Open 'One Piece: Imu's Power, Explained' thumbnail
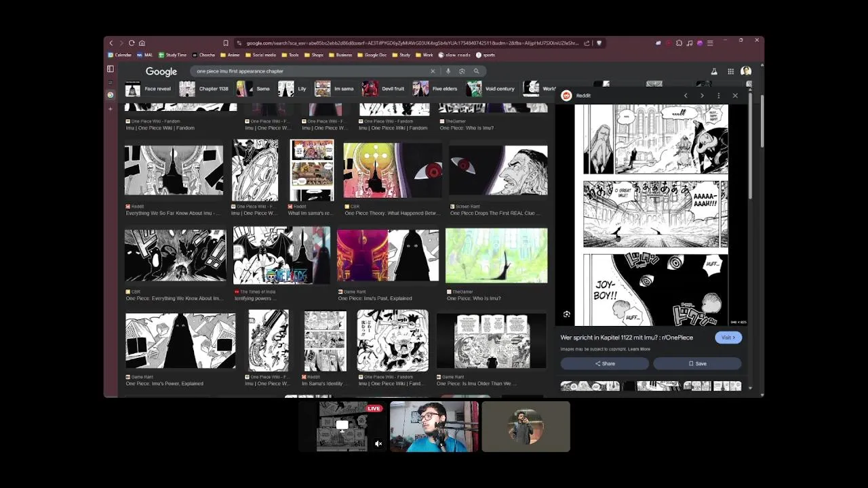The width and height of the screenshot is (868, 488). pos(180,340)
